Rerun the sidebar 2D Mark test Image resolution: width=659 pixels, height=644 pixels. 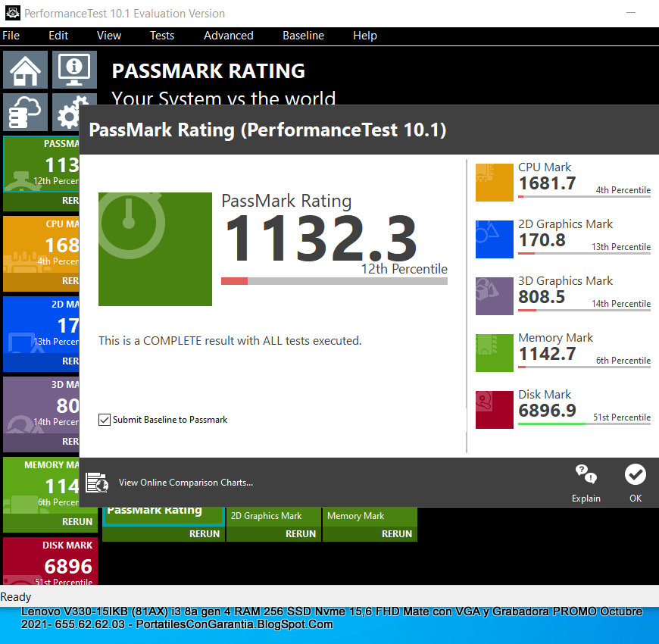[x=70, y=361]
